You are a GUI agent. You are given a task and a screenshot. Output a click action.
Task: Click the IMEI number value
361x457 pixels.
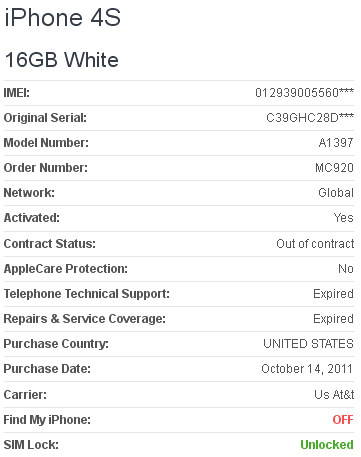(x=304, y=93)
